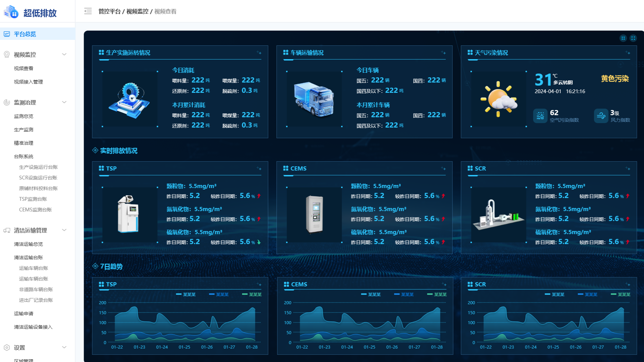Click the plus icon on realtime CEMS panel
Screen dimensions: 644x362
tap(443, 168)
